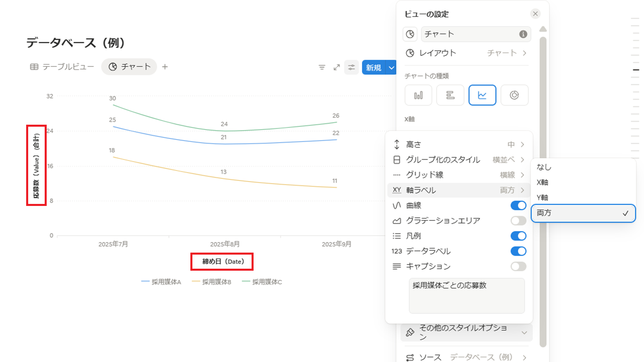Select the horizontal bar chart type icon
644x362 pixels.
[x=450, y=95]
